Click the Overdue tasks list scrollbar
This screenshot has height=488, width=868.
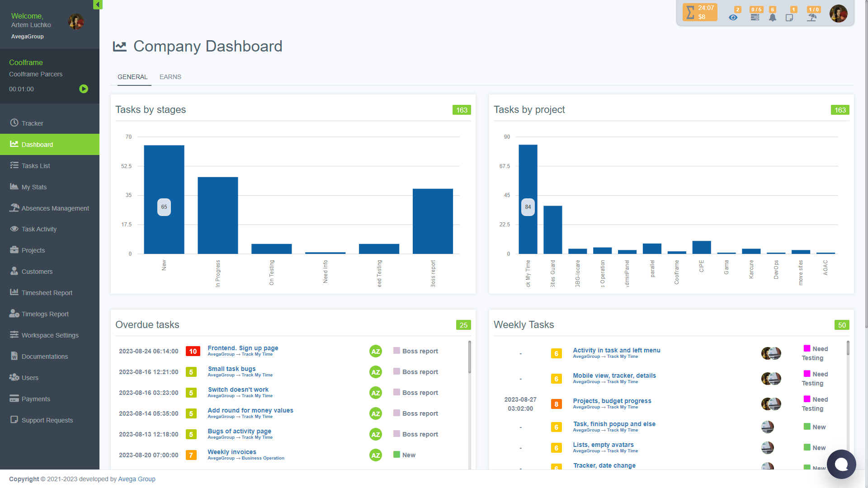(x=469, y=357)
